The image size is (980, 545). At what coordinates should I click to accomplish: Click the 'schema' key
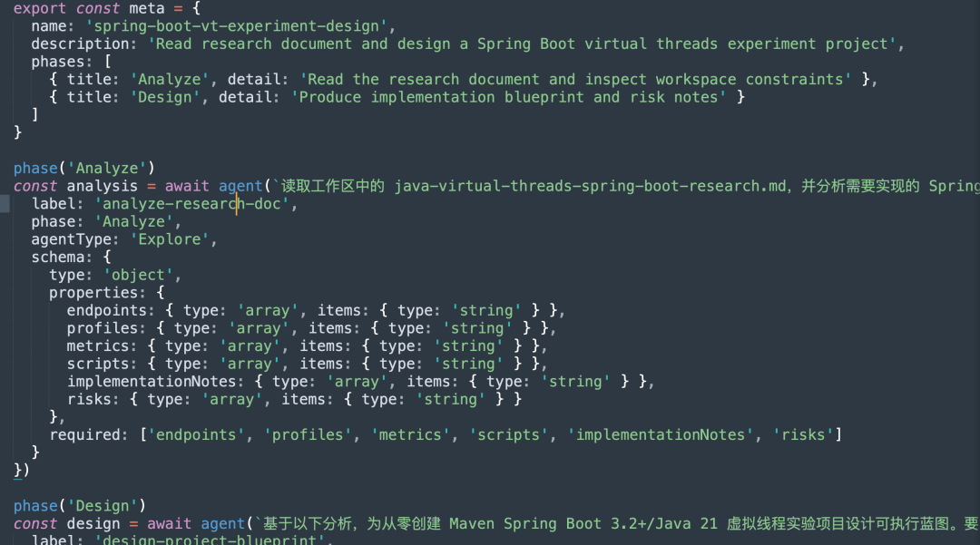tap(57, 258)
